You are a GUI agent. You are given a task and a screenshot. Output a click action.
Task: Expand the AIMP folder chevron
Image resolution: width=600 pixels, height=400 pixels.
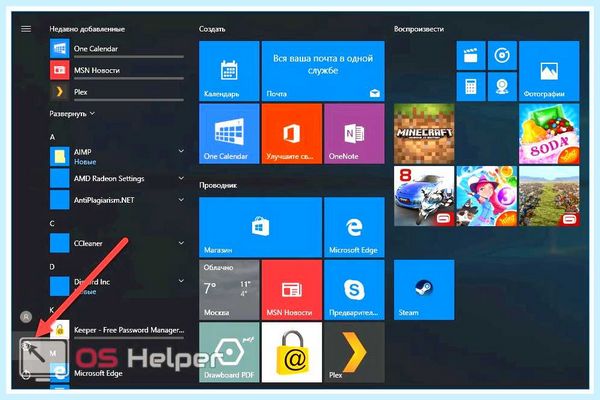(181, 151)
